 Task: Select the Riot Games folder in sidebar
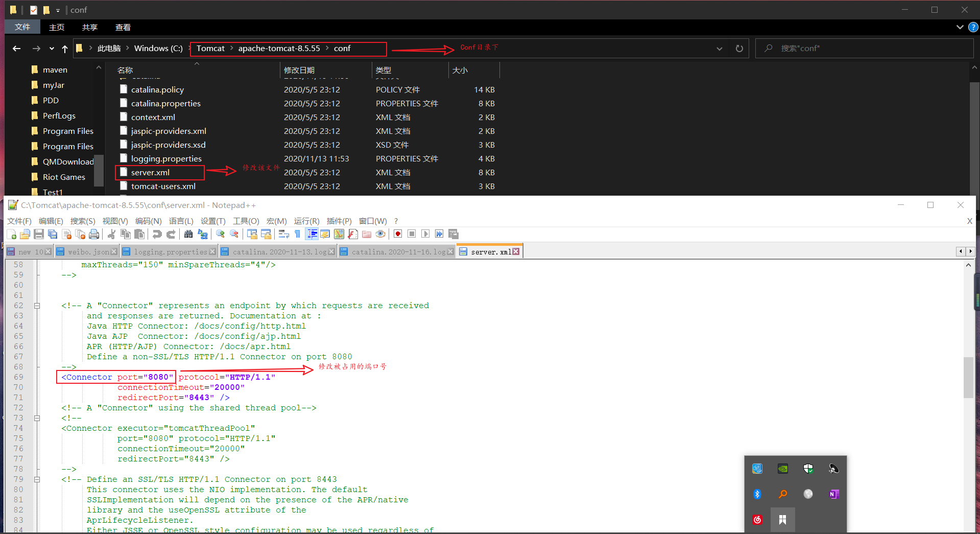point(64,177)
